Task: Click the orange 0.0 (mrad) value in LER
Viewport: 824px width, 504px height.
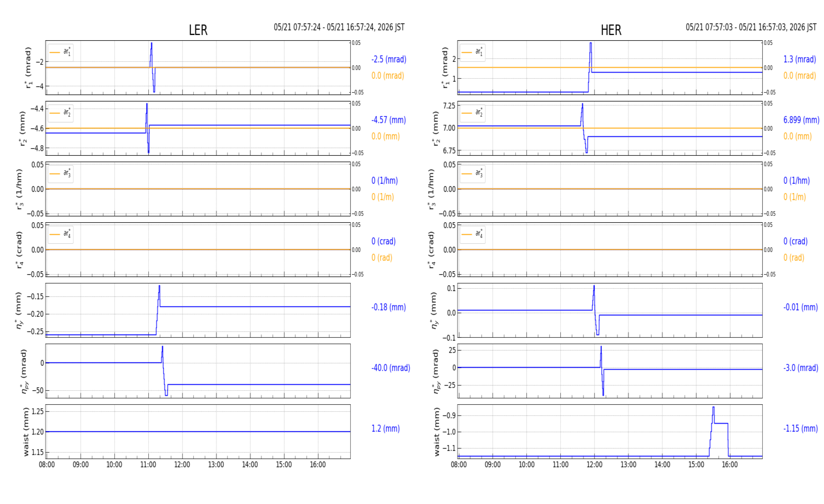Action: tap(387, 76)
